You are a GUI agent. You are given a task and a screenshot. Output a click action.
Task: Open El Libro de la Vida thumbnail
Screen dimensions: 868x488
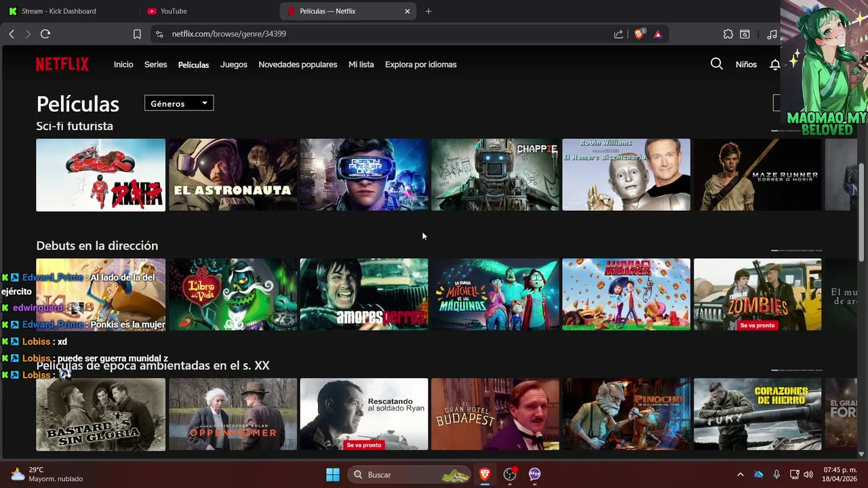coord(233,294)
